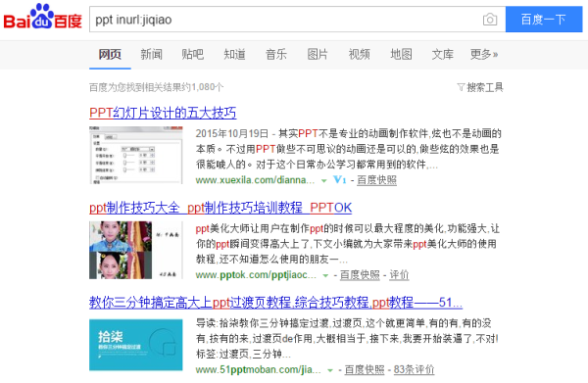This screenshot has width=588, height=383.
Task: Open the 音乐 tab
Action: [x=276, y=54]
